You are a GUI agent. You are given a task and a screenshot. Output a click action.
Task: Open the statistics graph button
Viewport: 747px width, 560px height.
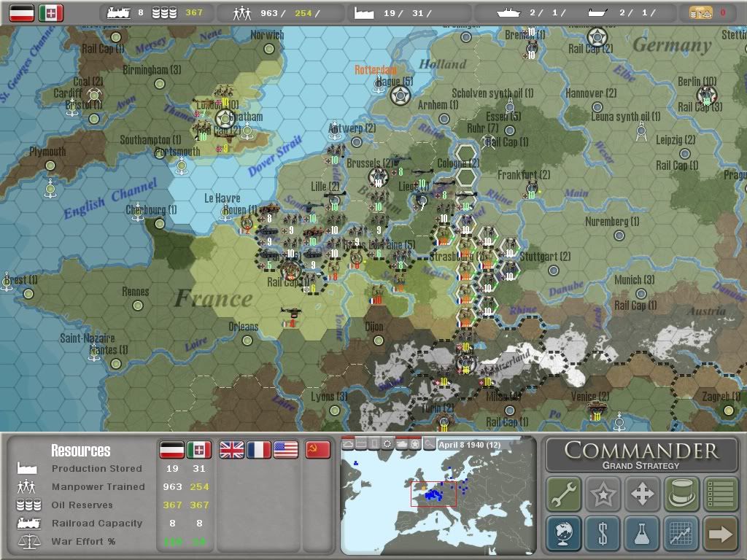click(x=682, y=533)
